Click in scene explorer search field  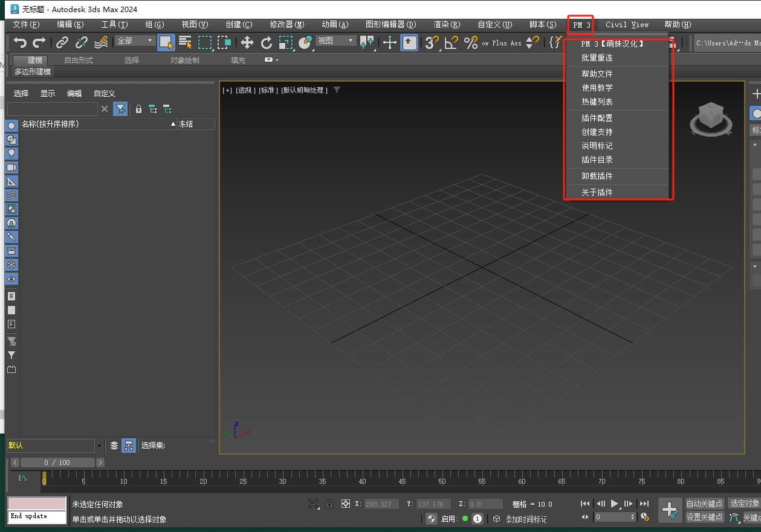click(52, 109)
